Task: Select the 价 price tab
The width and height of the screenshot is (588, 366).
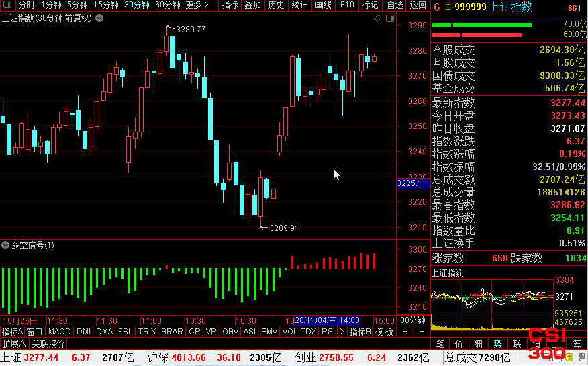Action: click(x=459, y=343)
